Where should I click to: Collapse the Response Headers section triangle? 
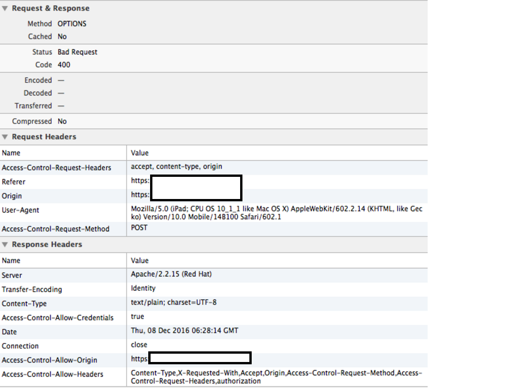(5, 244)
